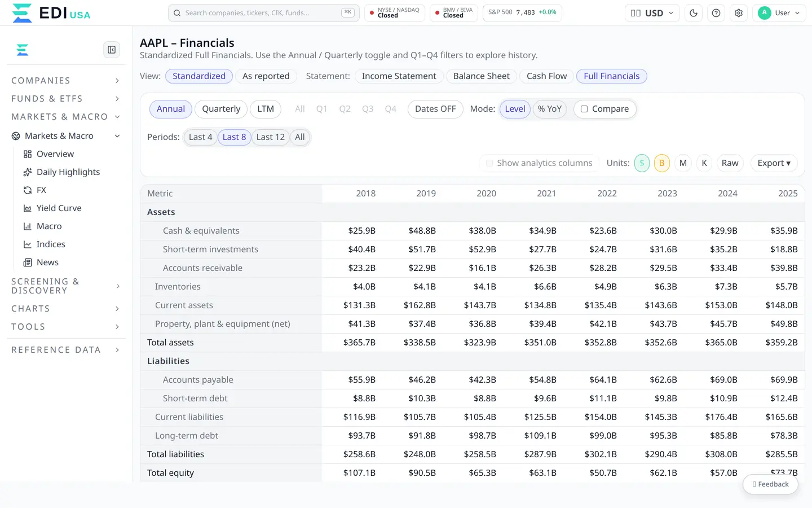This screenshot has height=508, width=812.
Task: Collapse MARKETS & MACRO section
Action: click(x=65, y=117)
